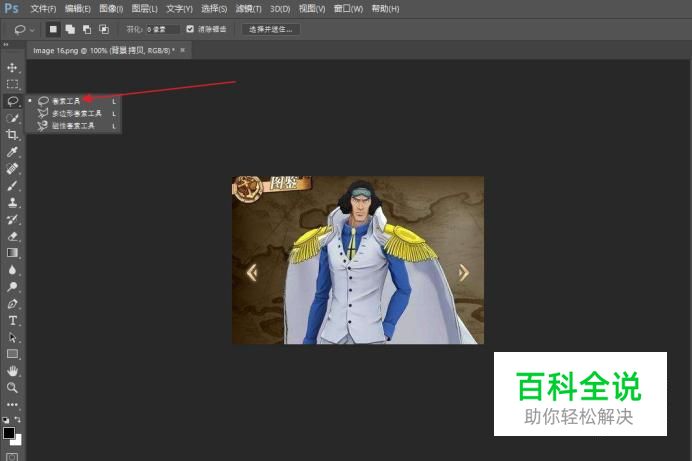Screen dimensions: 692x461
Task: Open the foreground color swatch
Action: (x=8, y=433)
